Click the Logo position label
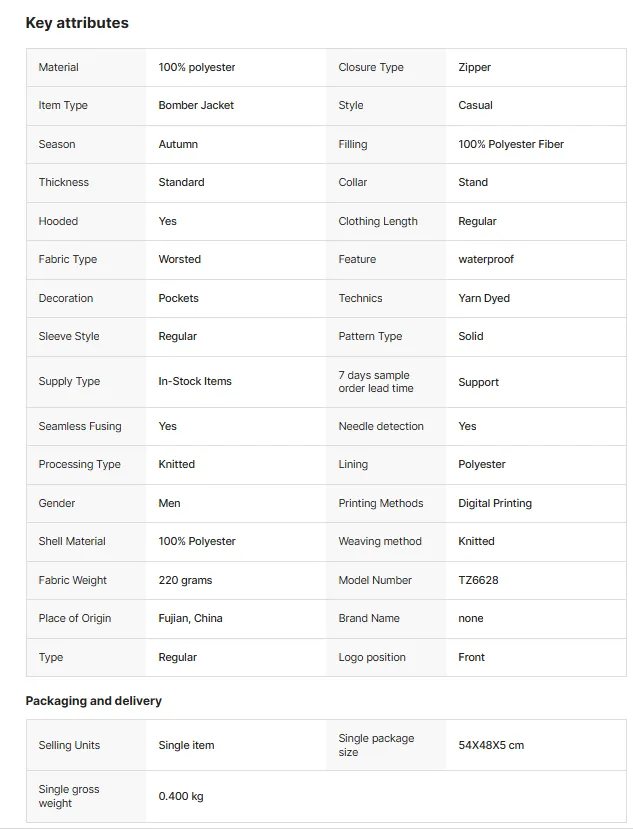This screenshot has width=633, height=829. (x=372, y=657)
